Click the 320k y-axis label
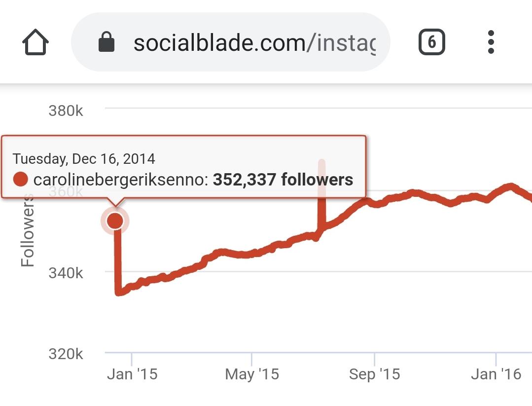 pyautogui.click(x=66, y=354)
